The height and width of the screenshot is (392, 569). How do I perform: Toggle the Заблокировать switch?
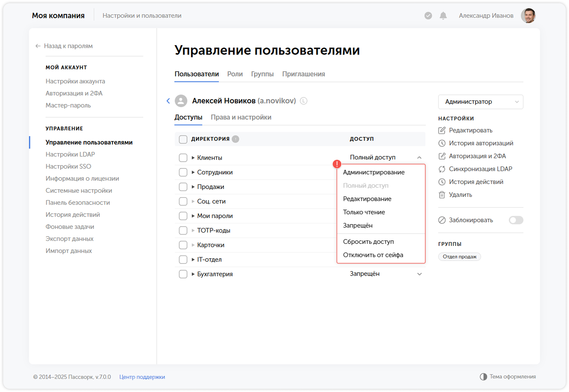coord(516,220)
